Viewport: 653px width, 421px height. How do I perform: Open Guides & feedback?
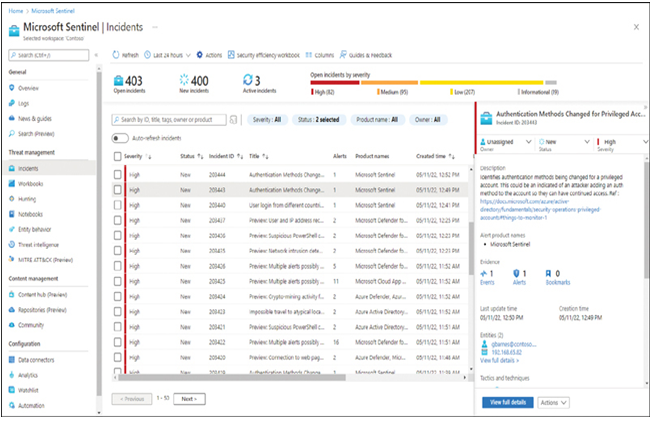(x=366, y=55)
